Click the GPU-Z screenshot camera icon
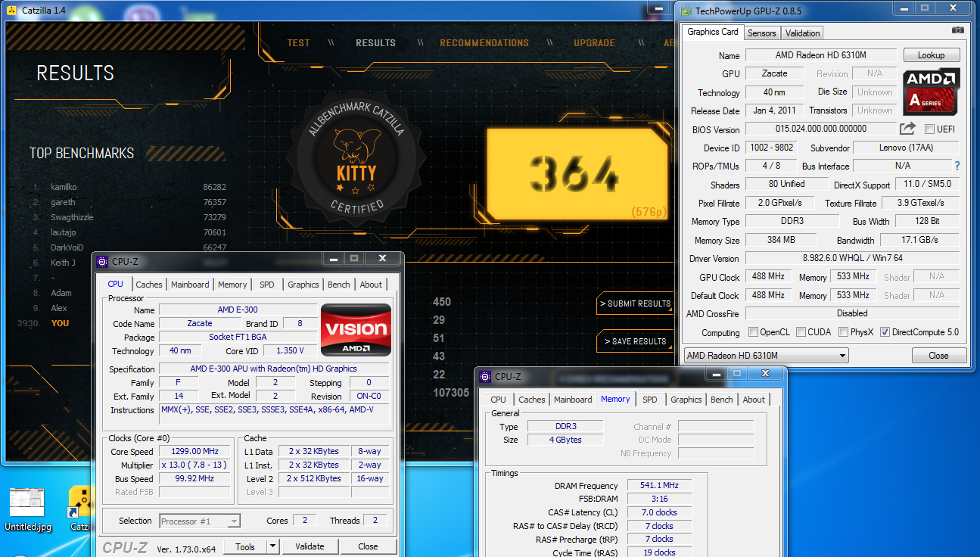This screenshot has width=980, height=557. click(958, 30)
